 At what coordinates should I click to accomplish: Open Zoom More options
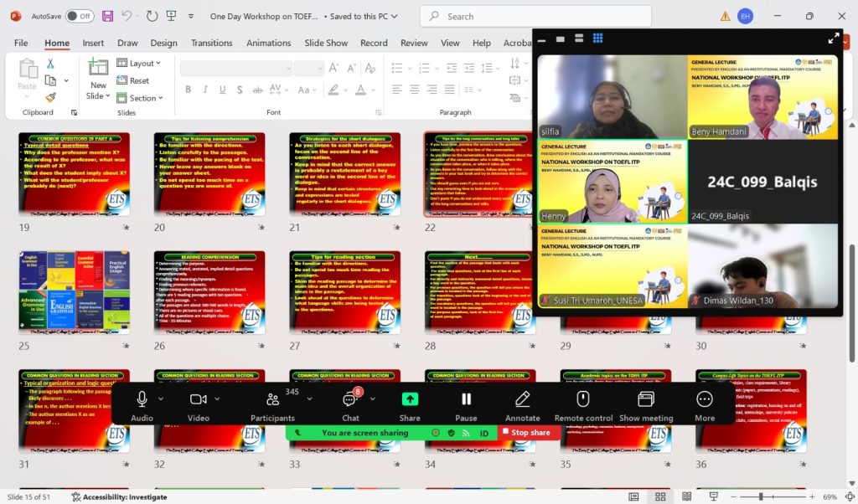tap(705, 405)
